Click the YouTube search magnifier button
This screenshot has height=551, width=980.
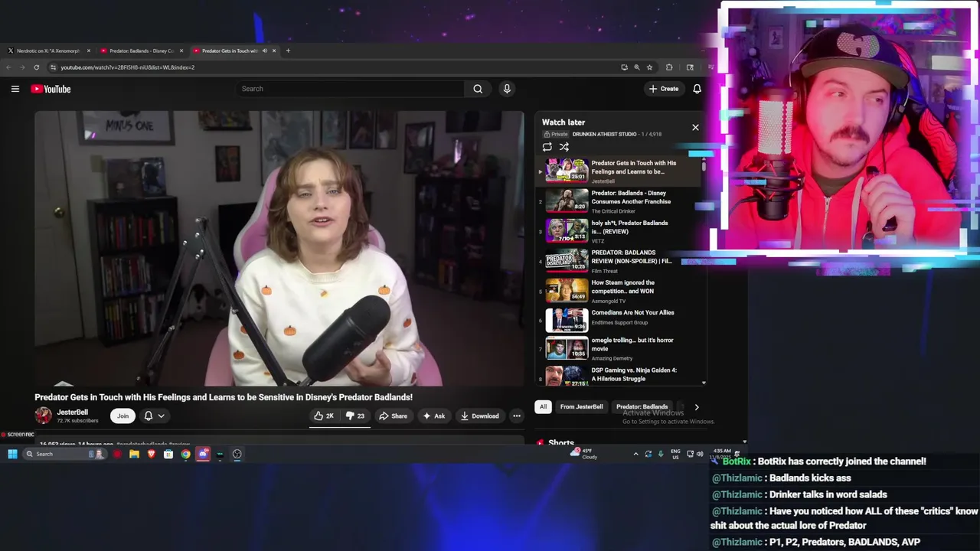click(x=478, y=89)
